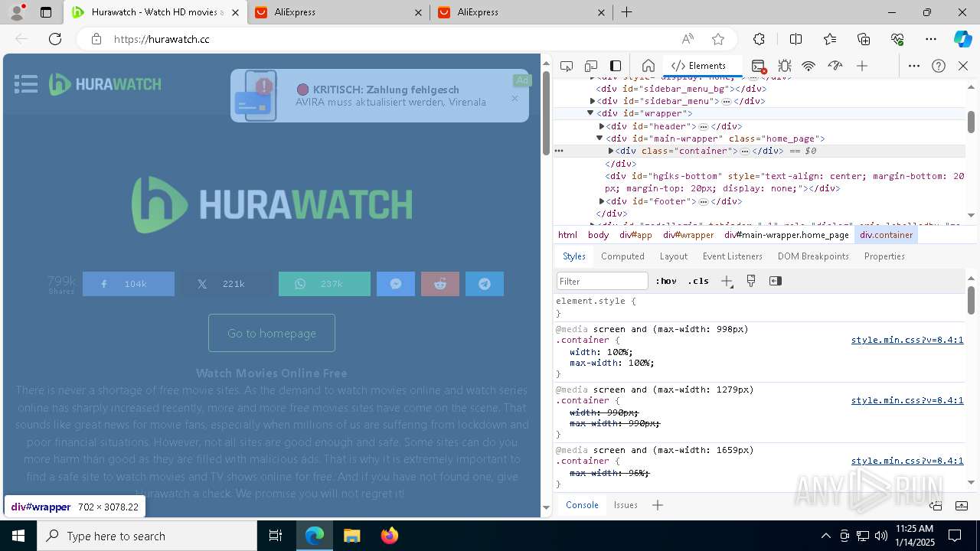Select html in the DOM breadcrumb

click(x=567, y=235)
